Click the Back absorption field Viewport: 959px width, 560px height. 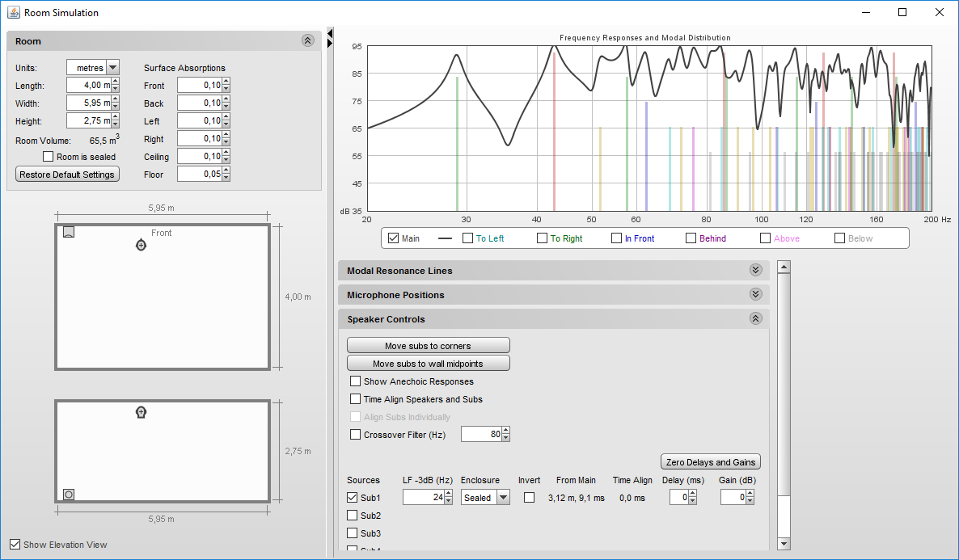point(200,103)
